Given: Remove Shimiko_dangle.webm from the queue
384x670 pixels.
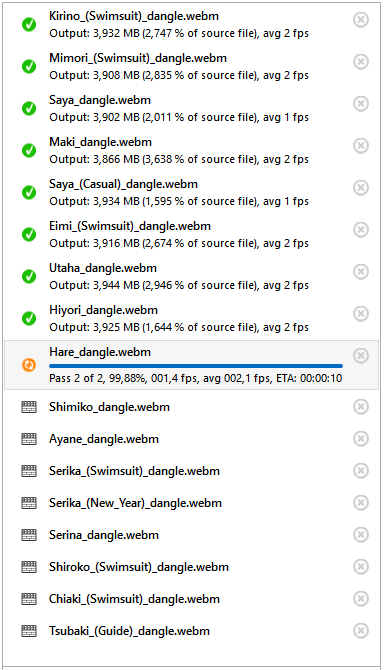Looking at the screenshot, I should tap(361, 406).
